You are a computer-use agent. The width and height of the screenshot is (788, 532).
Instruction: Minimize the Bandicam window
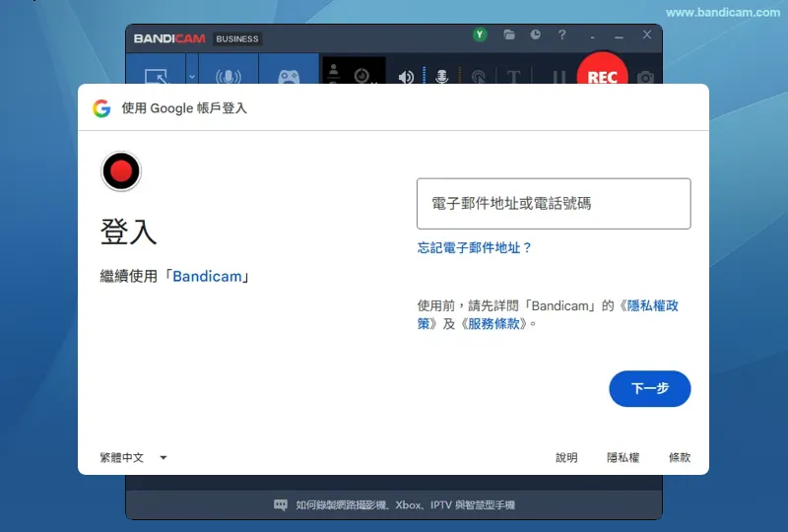619,36
